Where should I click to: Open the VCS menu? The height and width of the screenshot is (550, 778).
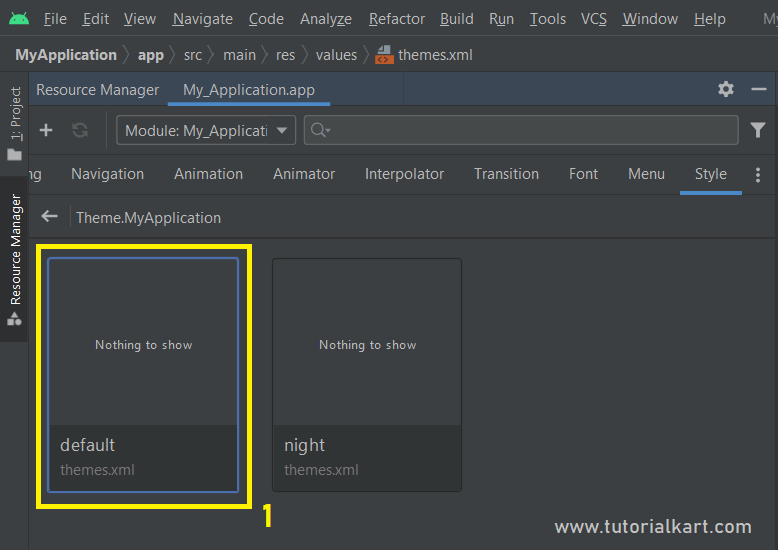pos(594,19)
